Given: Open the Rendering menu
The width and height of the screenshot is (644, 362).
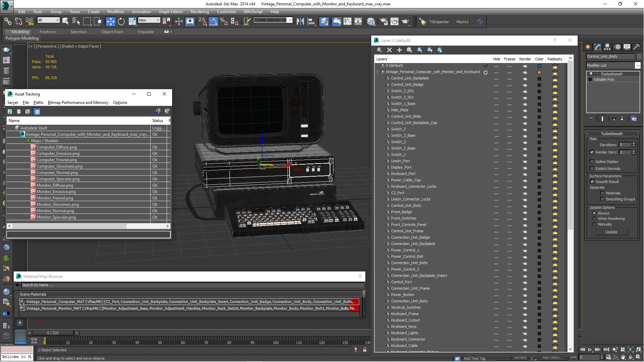Looking at the screenshot, I should [200, 12].
